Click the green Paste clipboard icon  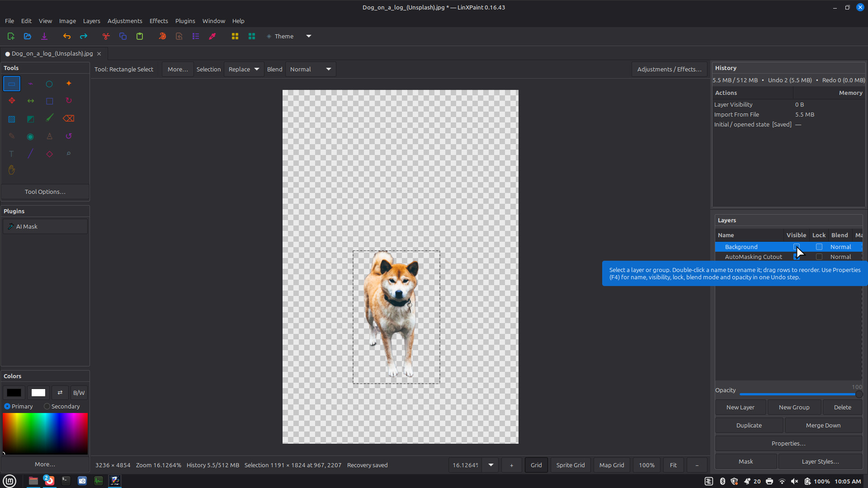140,36
